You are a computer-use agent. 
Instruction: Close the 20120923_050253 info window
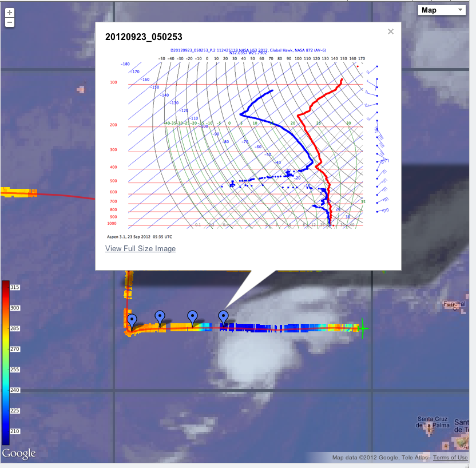(391, 31)
